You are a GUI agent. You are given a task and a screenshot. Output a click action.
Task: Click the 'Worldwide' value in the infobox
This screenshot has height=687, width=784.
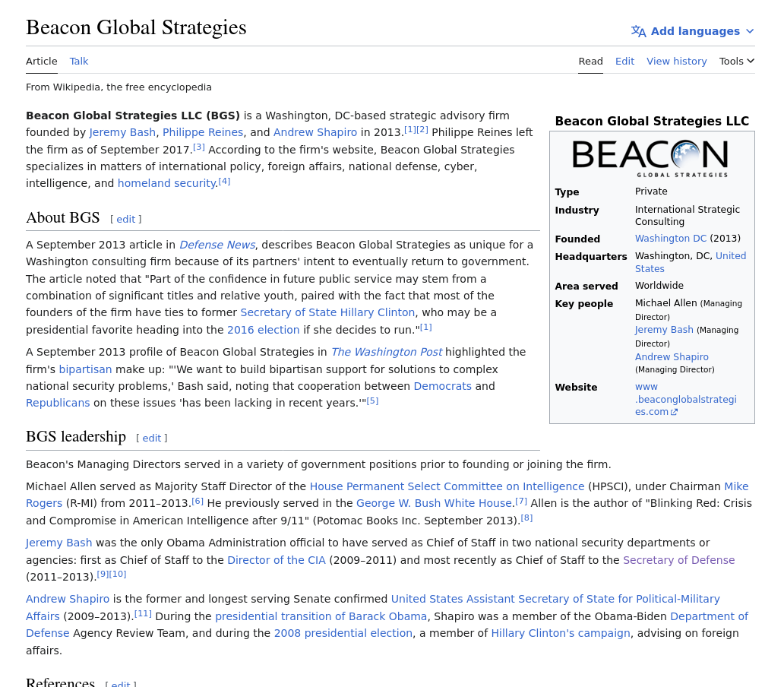[659, 286]
